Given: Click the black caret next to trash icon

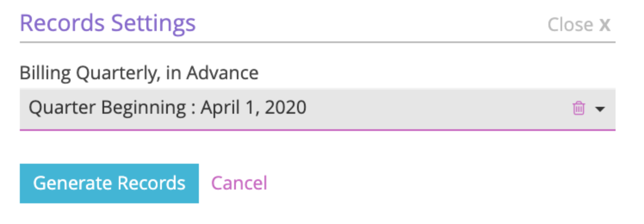Looking at the screenshot, I should tap(600, 109).
